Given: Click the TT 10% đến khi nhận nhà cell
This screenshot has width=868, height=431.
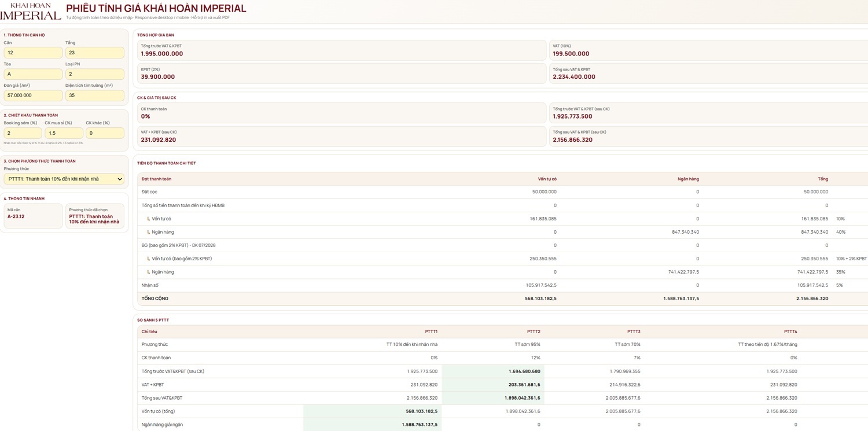Looking at the screenshot, I should point(412,344).
